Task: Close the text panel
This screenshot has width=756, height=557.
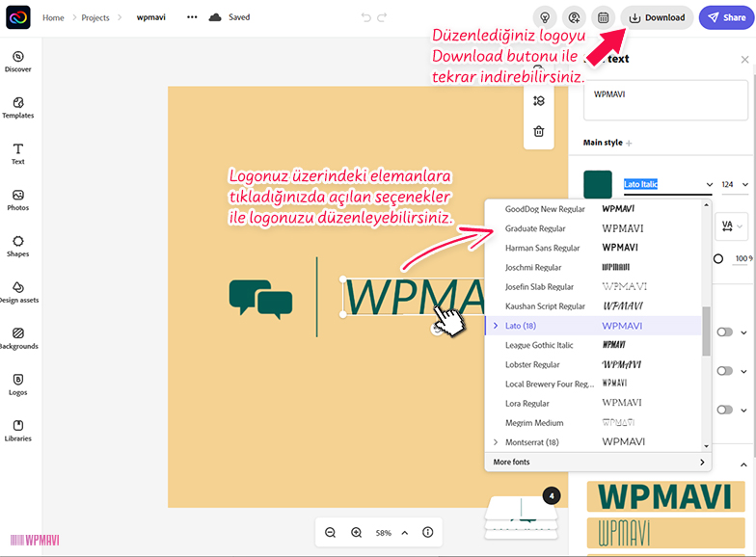Action: click(744, 60)
